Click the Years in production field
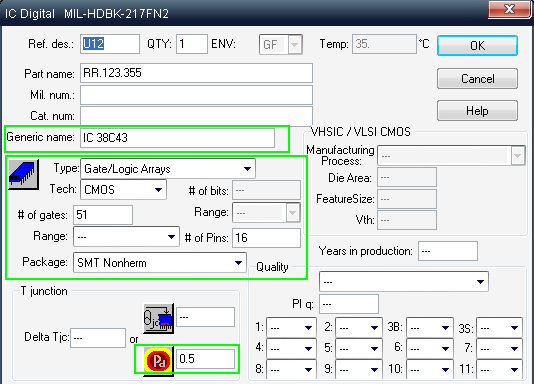 point(447,251)
